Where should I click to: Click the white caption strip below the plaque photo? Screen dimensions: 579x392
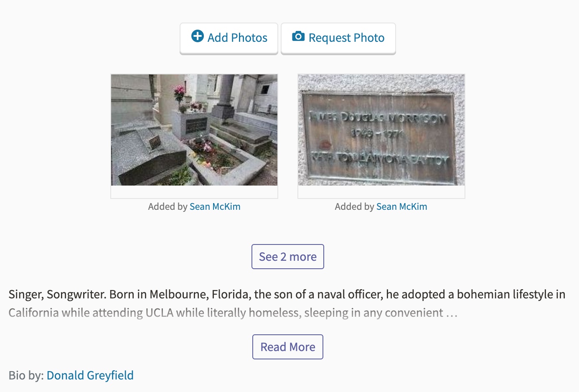click(x=381, y=192)
